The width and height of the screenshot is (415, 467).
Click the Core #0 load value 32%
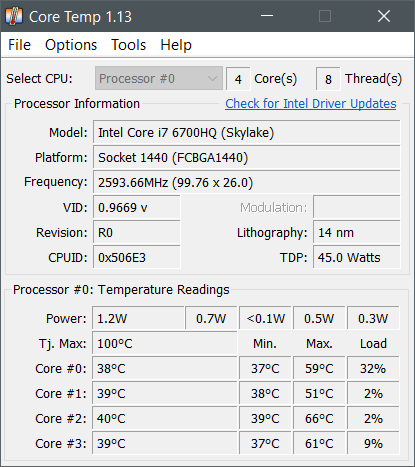coord(373,369)
